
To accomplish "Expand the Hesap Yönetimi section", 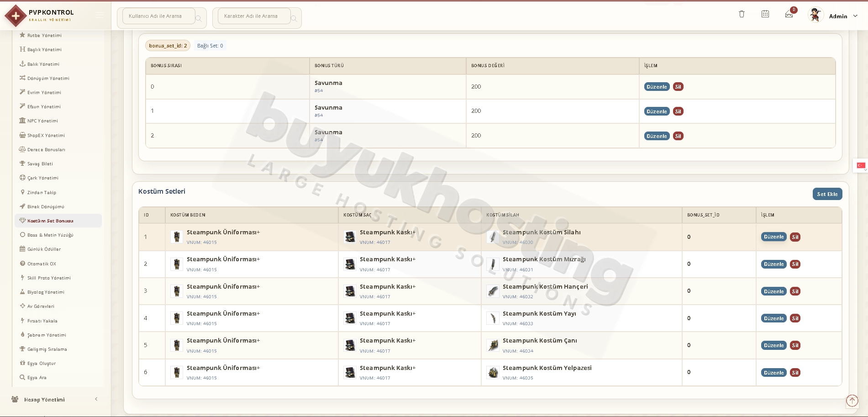I will (55, 400).
